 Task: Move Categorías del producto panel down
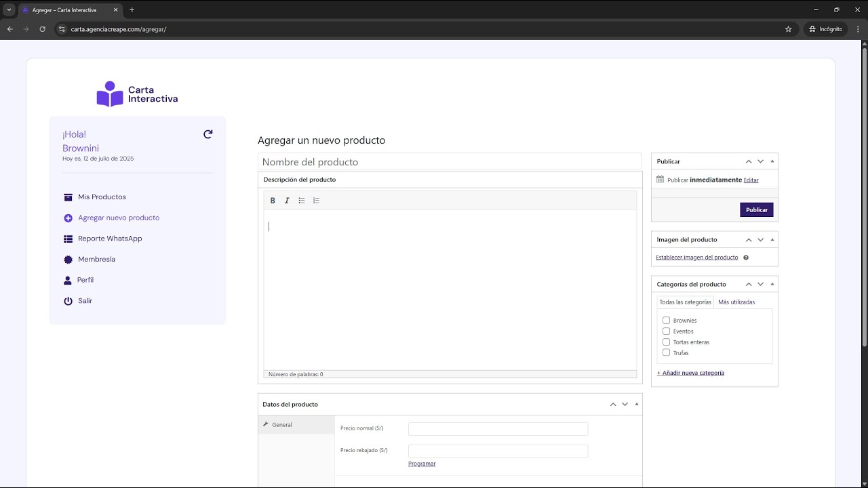click(760, 285)
